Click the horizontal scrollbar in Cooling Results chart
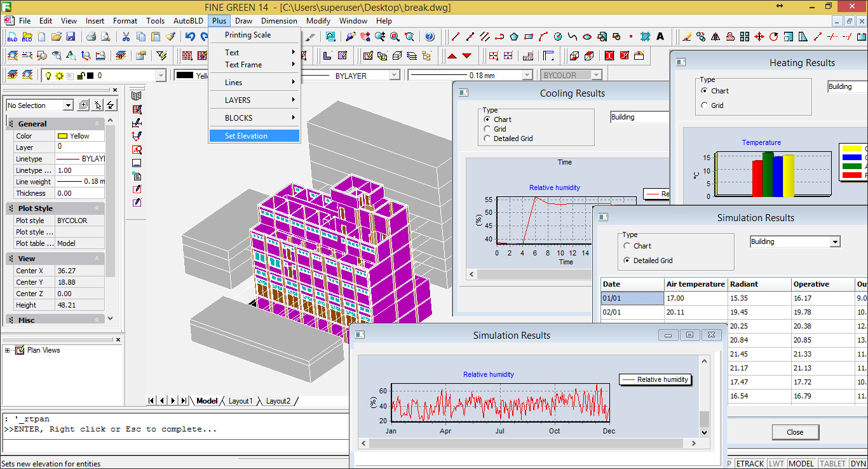868x469 pixels. tap(534, 275)
